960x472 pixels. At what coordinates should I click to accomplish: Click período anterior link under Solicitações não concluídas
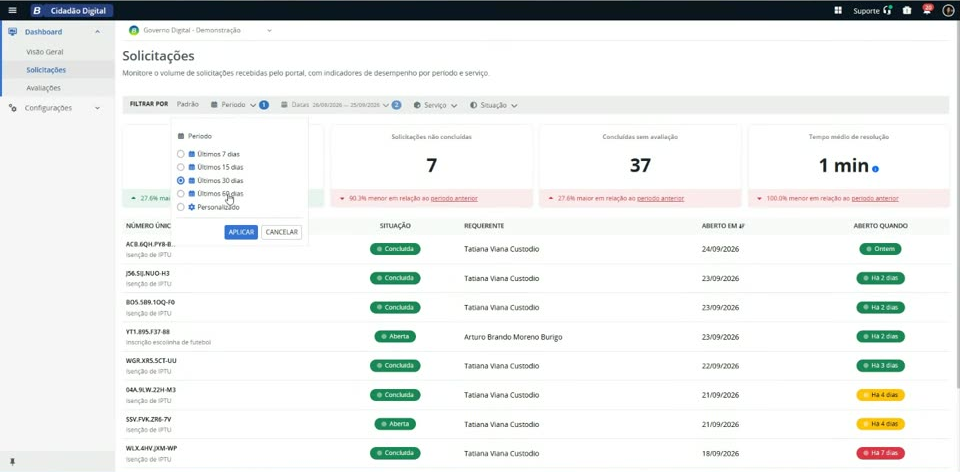[454, 198]
